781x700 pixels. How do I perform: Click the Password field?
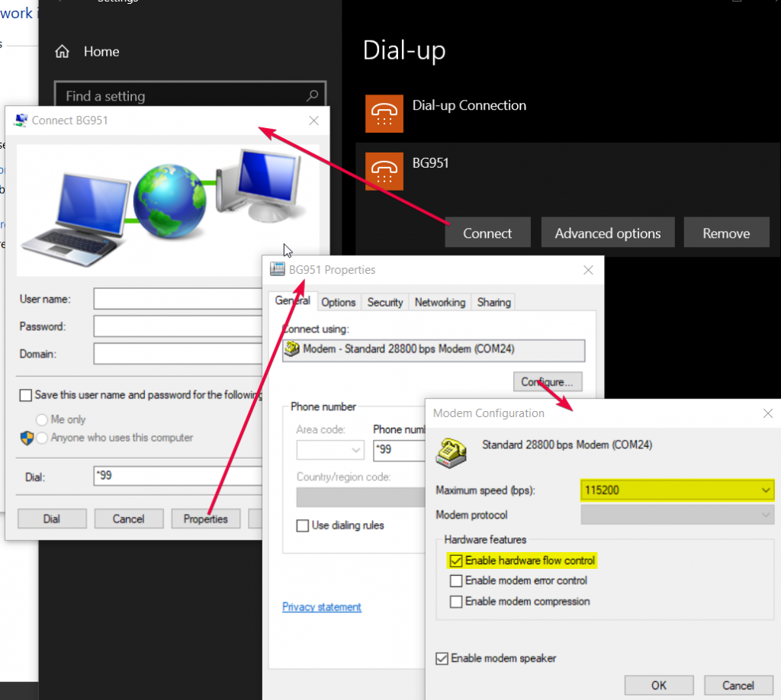[178, 326]
